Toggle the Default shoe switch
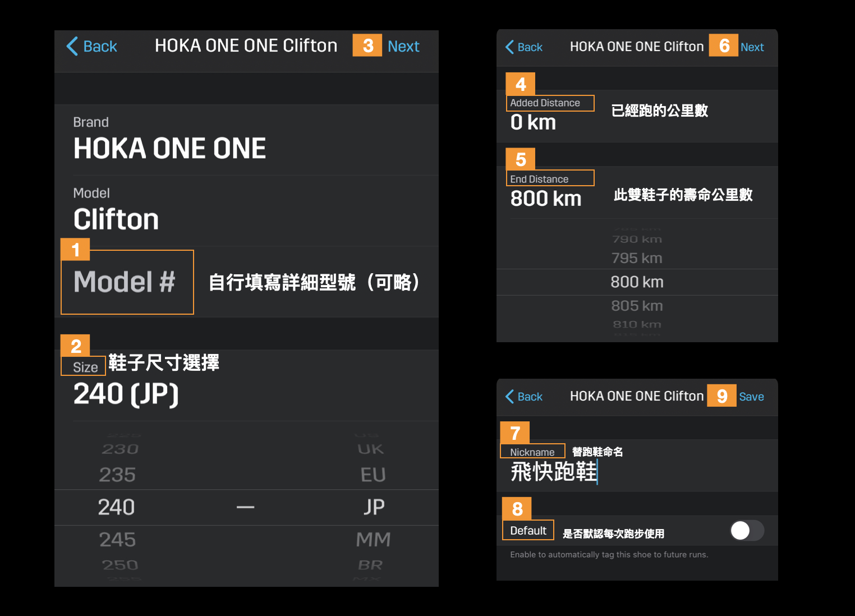The height and width of the screenshot is (616, 855). 747,530
